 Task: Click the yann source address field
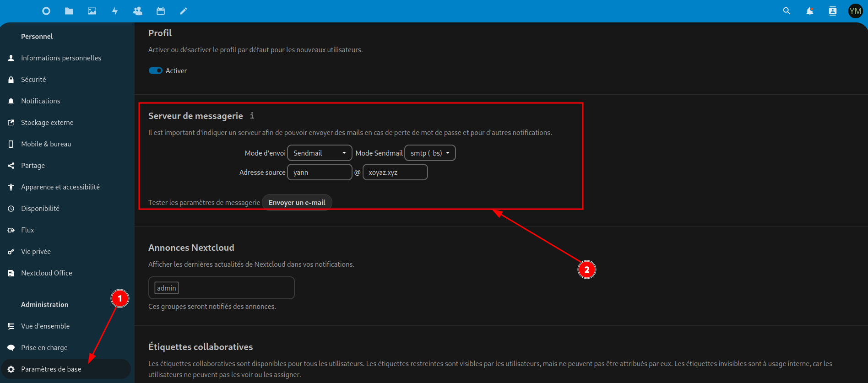point(319,173)
